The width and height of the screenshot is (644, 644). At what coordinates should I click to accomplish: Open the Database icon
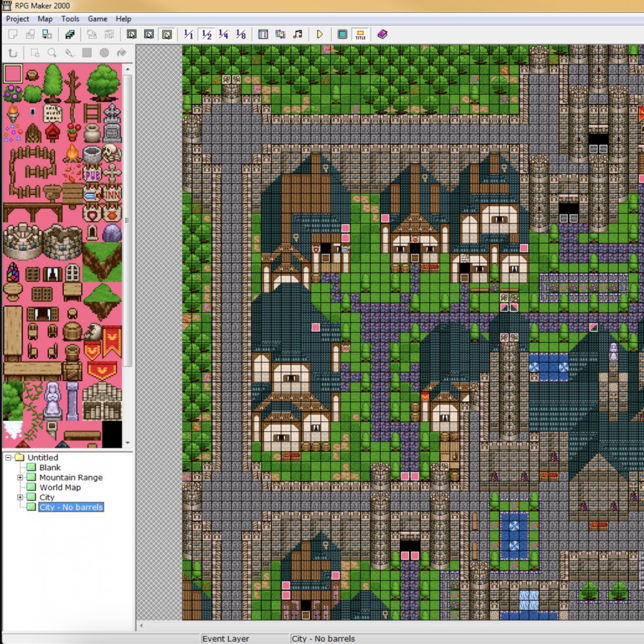pyautogui.click(x=263, y=35)
